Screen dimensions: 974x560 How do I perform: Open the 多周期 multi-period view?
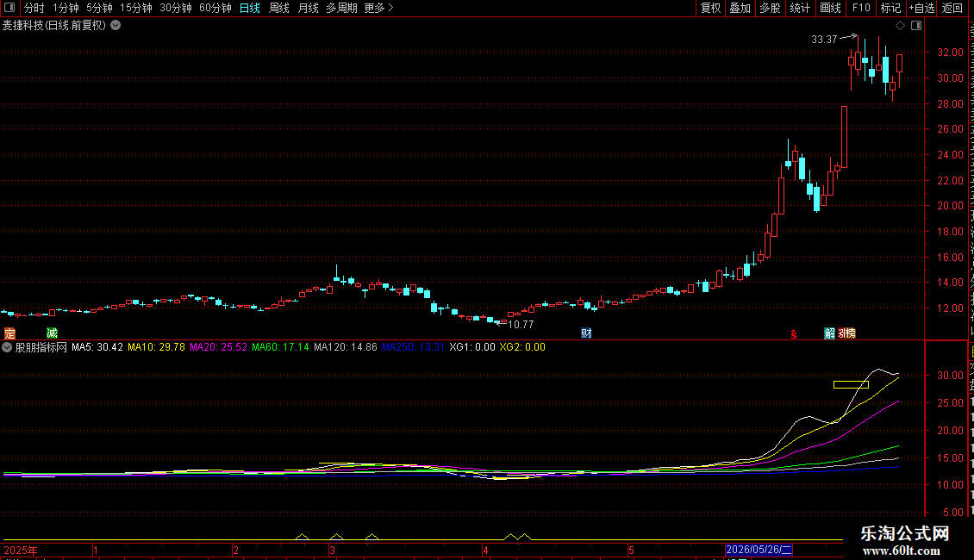[x=341, y=8]
